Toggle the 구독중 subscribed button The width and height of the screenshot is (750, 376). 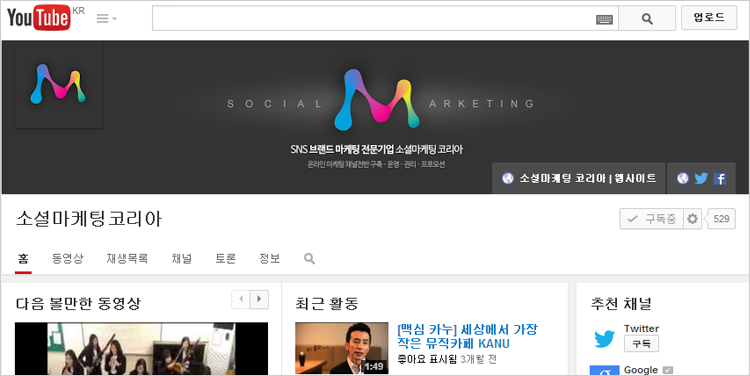(651, 219)
